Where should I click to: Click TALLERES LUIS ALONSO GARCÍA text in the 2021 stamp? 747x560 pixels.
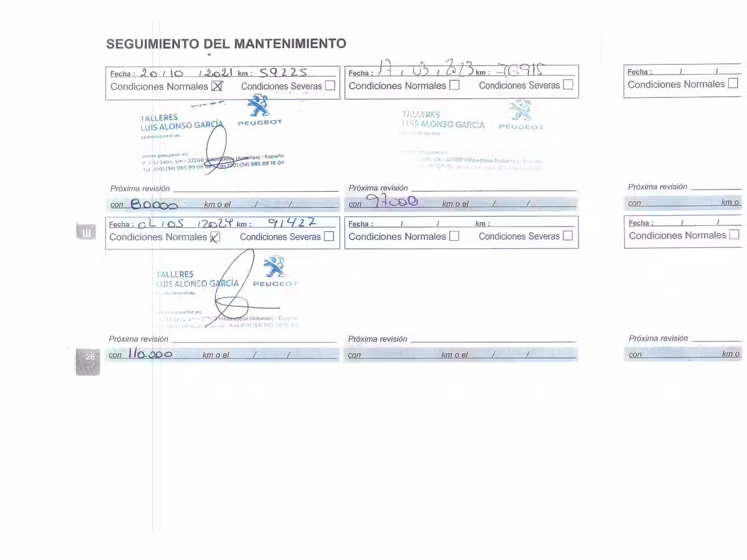pyautogui.click(x=182, y=122)
